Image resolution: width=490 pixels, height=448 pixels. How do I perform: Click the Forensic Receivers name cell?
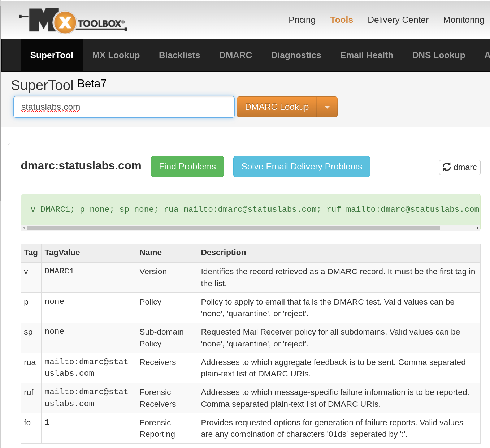point(166,398)
